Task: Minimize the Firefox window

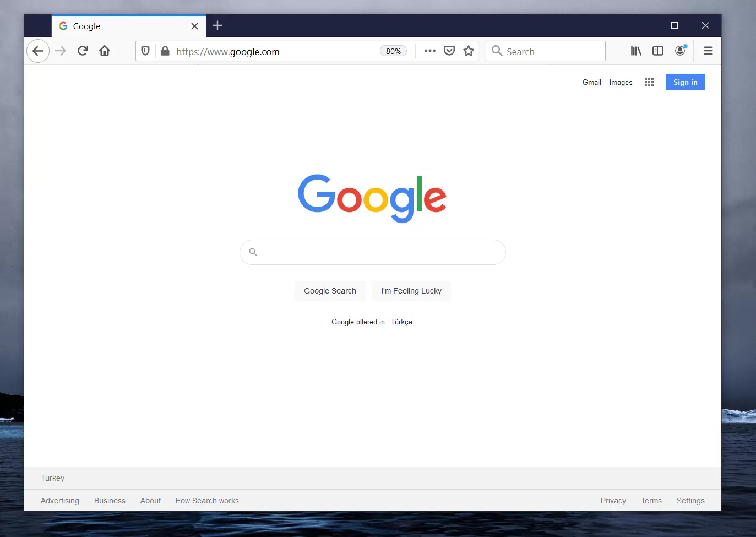Action: coord(643,25)
